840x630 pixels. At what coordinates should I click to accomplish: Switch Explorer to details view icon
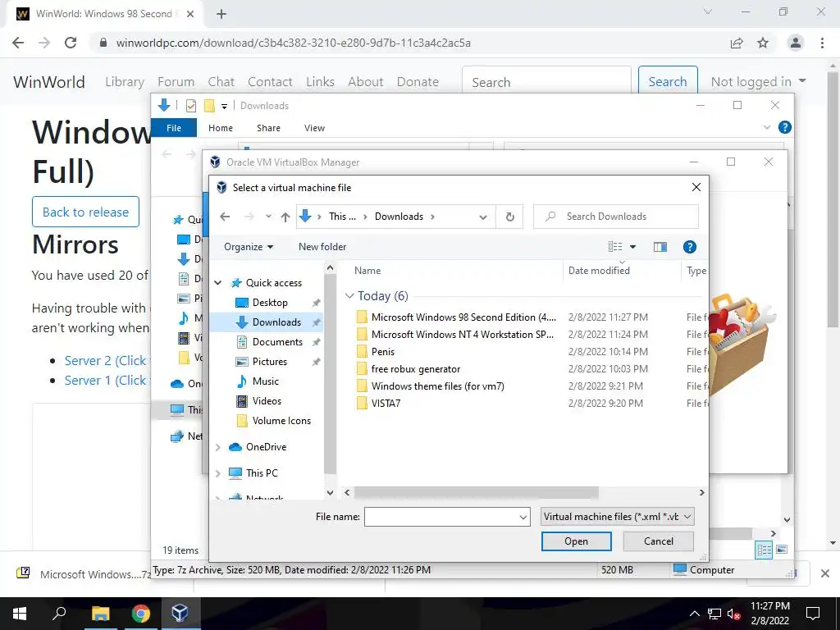(x=764, y=550)
